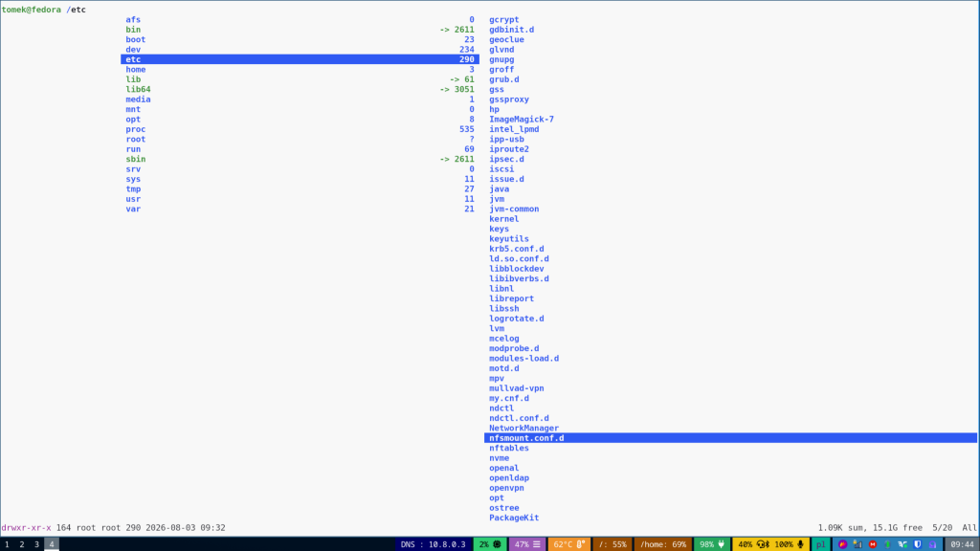Click the DNS : 10.8.0.3 block
The image size is (980, 551).
coord(434,544)
